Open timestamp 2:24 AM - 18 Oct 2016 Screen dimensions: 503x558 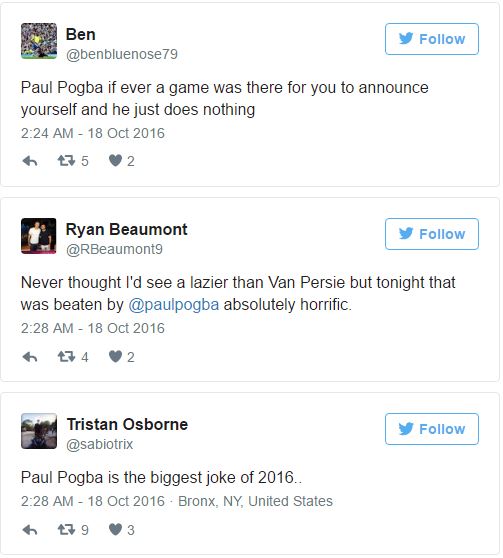point(93,133)
